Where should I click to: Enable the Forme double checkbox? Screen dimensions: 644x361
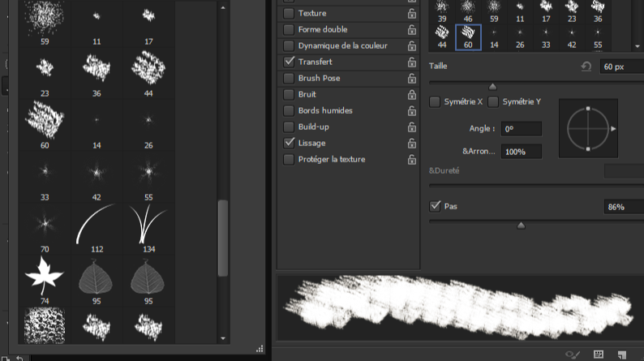[289, 29]
